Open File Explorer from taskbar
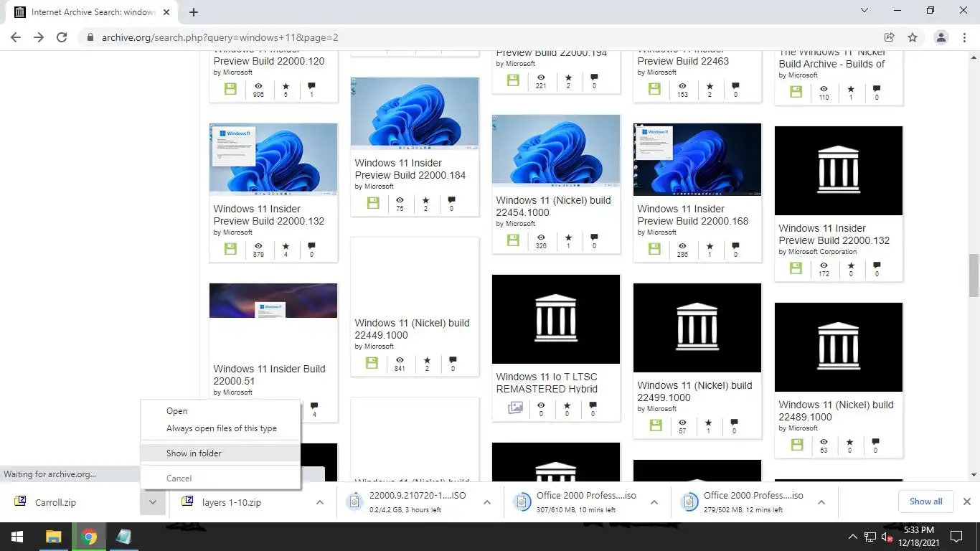This screenshot has height=551, width=980. [x=53, y=537]
